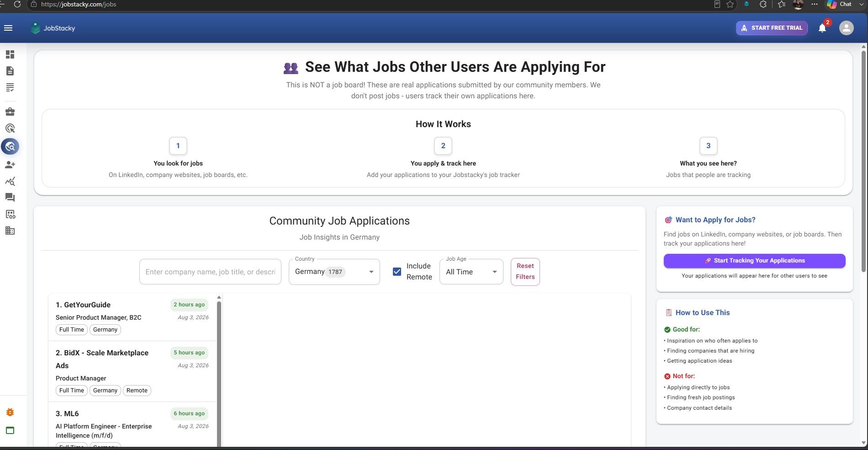Open the hamburger navigation menu

point(8,28)
